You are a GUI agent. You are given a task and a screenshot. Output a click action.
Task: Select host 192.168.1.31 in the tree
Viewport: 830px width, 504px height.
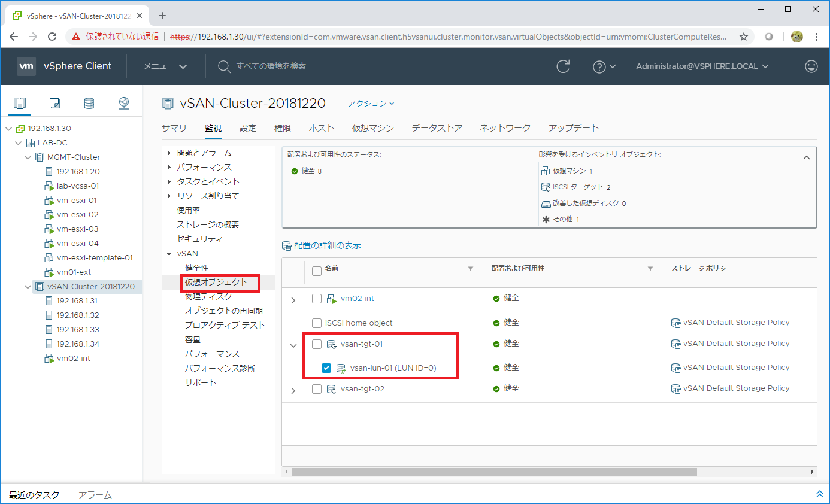click(78, 301)
